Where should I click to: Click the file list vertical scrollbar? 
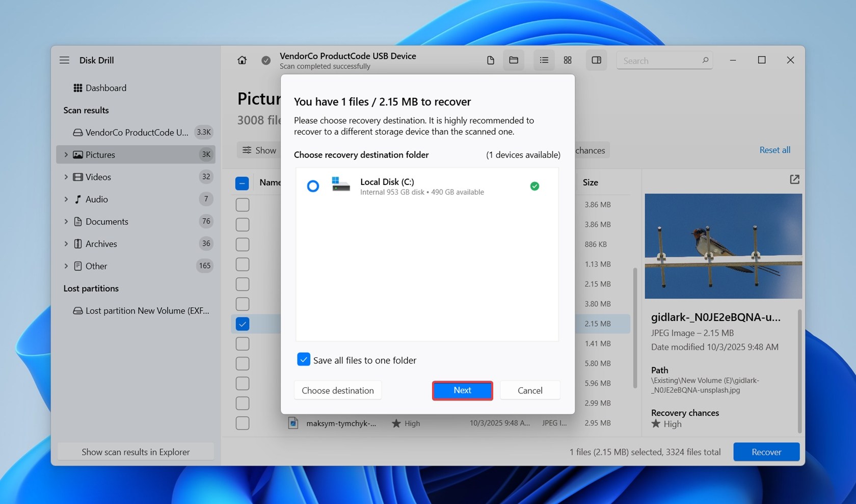pyautogui.click(x=635, y=326)
